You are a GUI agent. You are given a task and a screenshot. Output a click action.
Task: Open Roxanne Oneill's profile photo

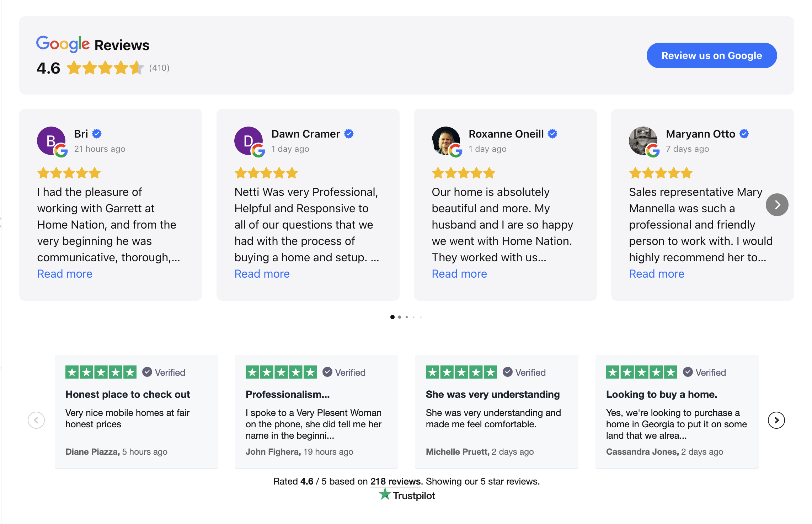click(446, 141)
